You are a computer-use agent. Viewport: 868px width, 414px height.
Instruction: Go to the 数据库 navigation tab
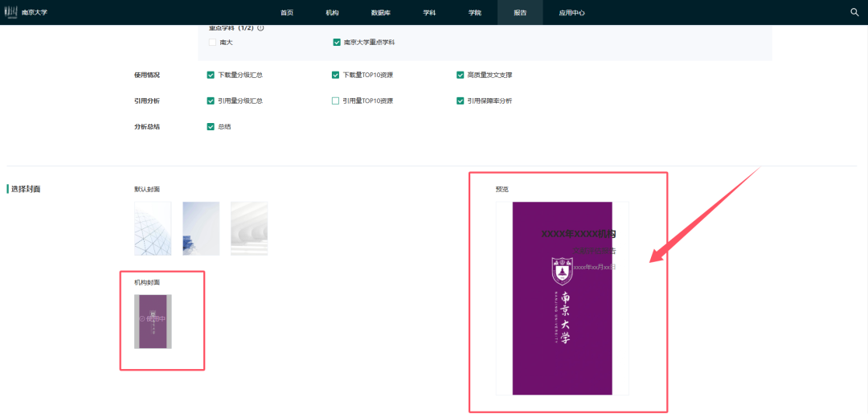click(x=381, y=13)
